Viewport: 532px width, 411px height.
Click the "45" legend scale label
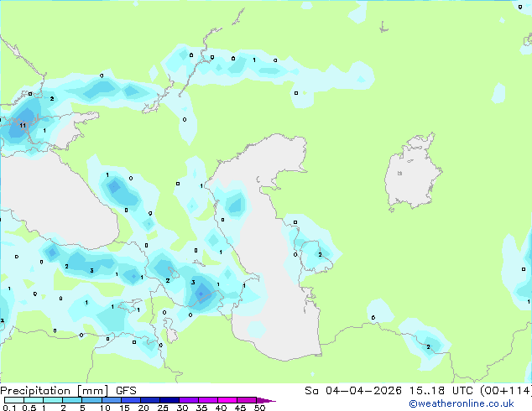tap(240, 408)
